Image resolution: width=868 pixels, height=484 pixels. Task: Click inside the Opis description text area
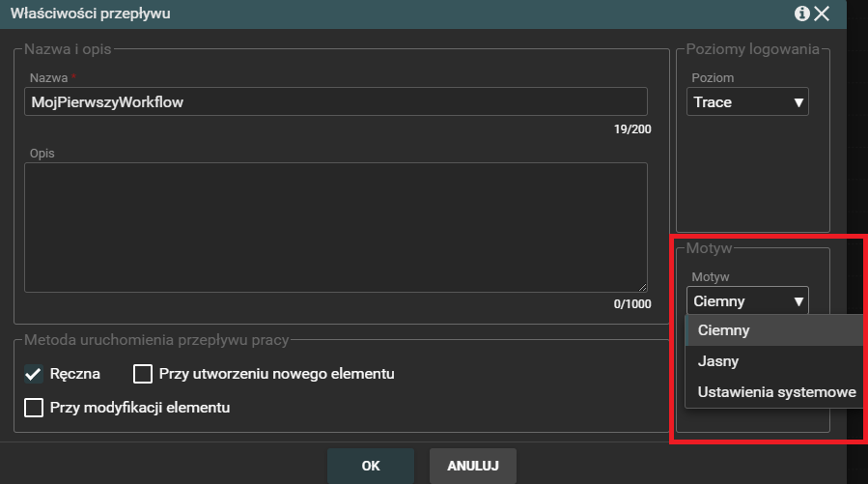coord(335,227)
